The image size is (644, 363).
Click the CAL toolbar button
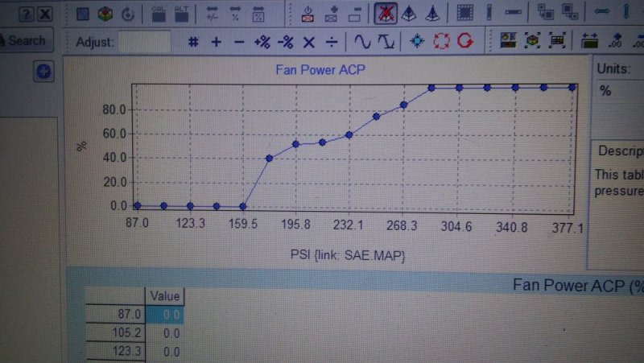pyautogui.click(x=159, y=14)
